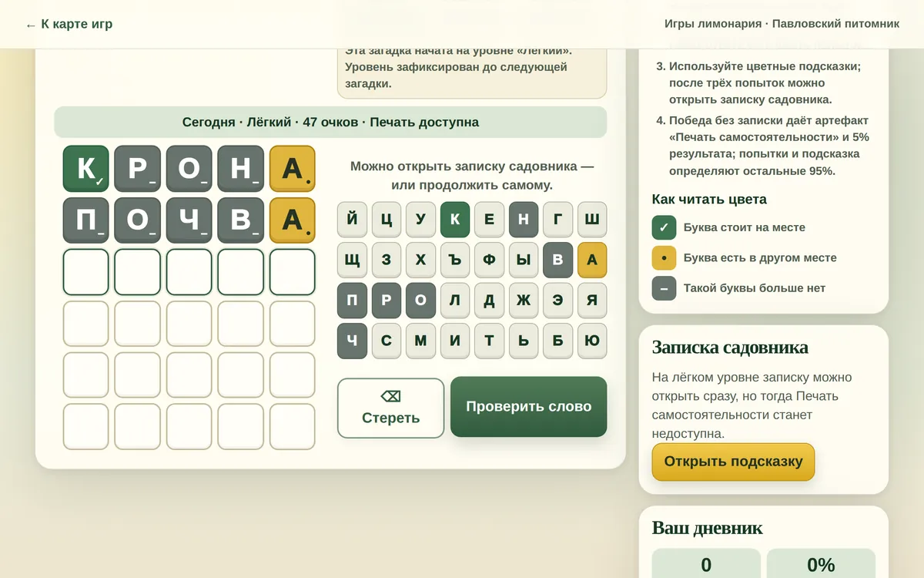Tap the keyboard key Д
The height and width of the screenshot is (578, 924).
pyautogui.click(x=489, y=301)
